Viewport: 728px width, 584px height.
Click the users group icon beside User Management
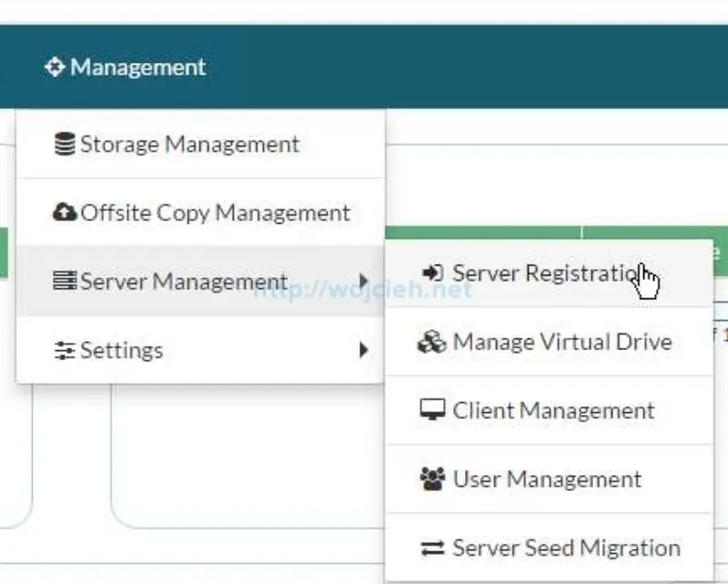(x=432, y=478)
